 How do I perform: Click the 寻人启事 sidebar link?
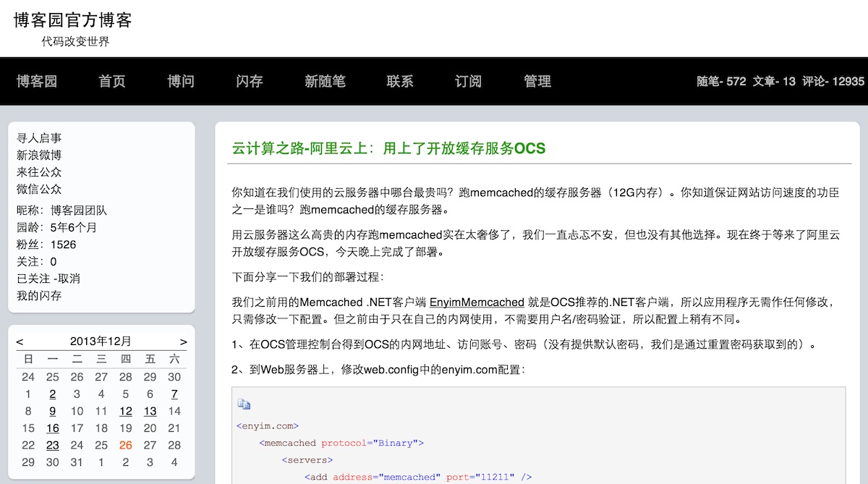click(x=39, y=137)
